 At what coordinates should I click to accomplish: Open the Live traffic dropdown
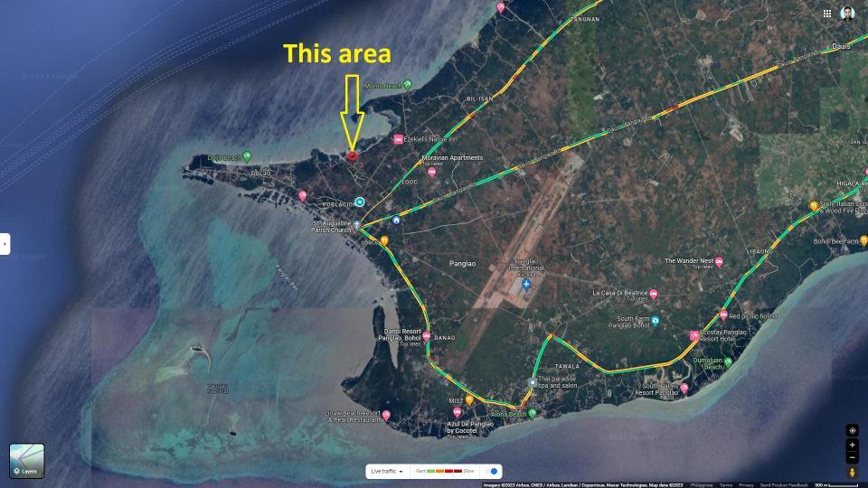click(387, 471)
